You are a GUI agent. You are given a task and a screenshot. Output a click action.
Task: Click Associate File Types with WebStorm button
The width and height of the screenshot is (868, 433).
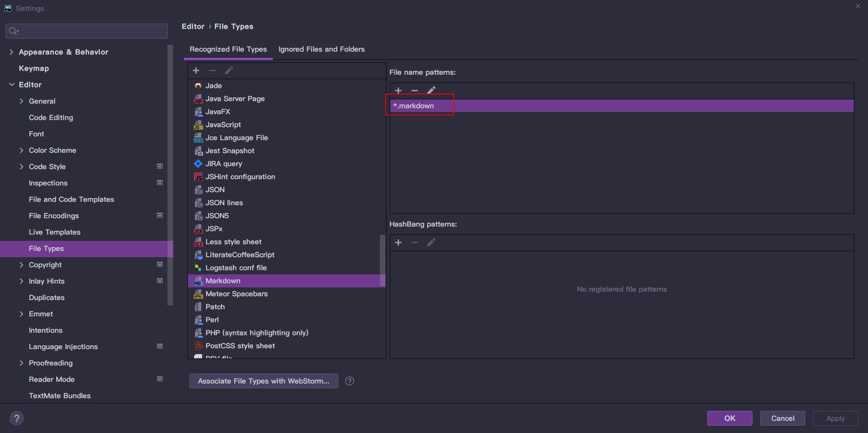coord(264,381)
